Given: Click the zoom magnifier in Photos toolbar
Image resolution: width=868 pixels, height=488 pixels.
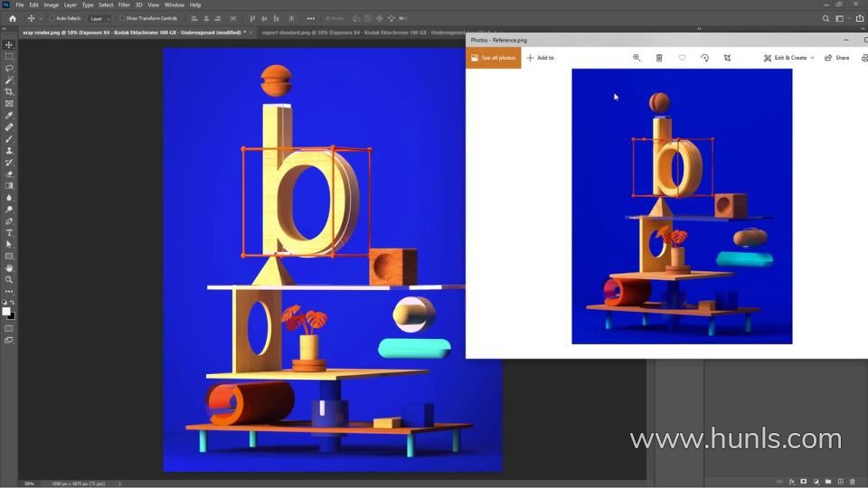Looking at the screenshot, I should coord(637,58).
